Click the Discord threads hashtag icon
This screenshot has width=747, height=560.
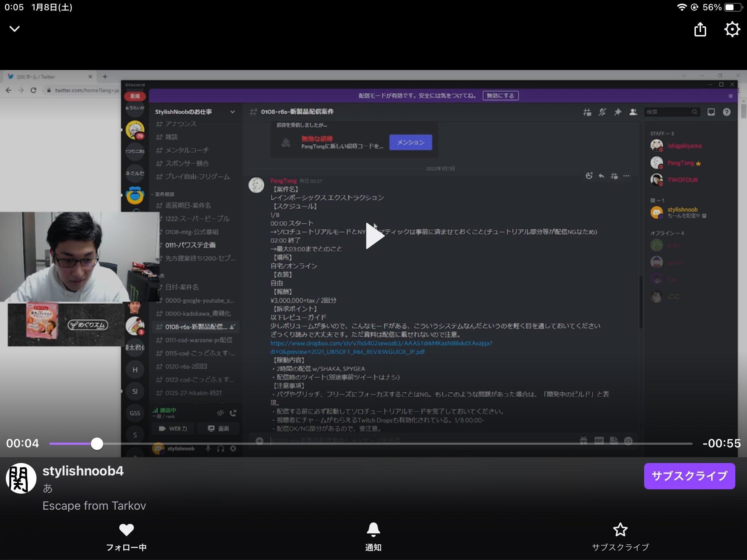click(x=587, y=112)
